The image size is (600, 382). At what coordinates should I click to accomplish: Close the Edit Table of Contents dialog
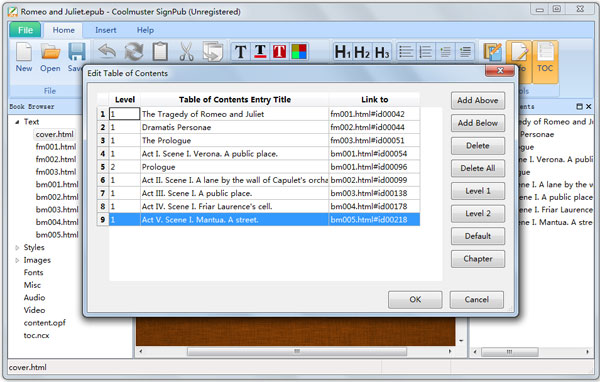(x=500, y=70)
